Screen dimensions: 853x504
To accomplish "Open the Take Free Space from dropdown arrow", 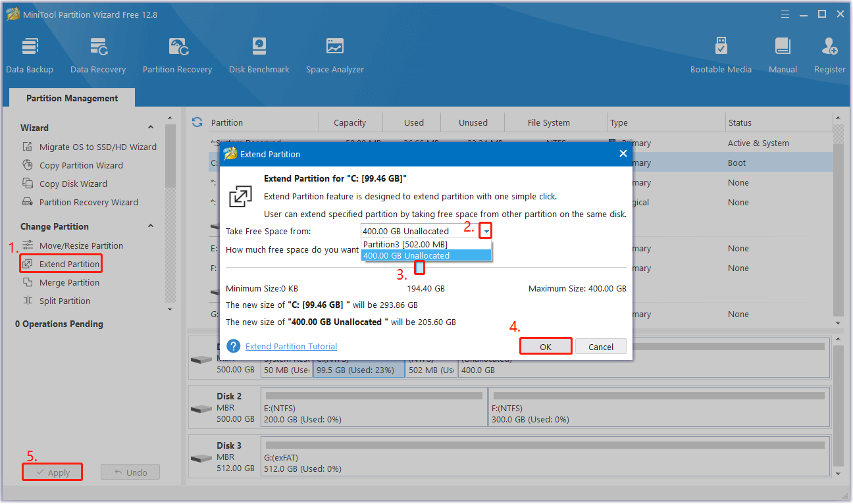I will tap(486, 231).
